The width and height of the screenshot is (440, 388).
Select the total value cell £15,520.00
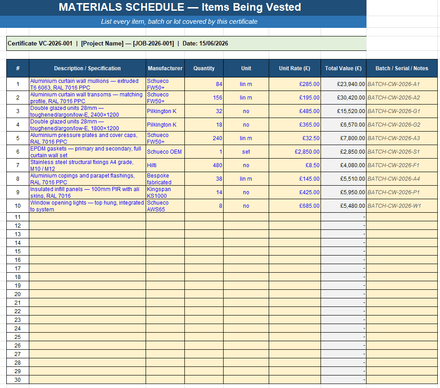(343, 111)
